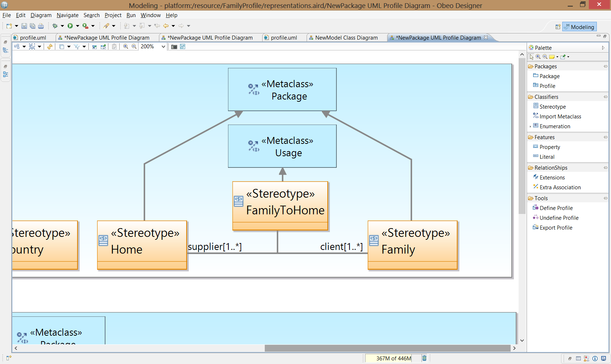Select the Family stereotype node

click(x=412, y=245)
